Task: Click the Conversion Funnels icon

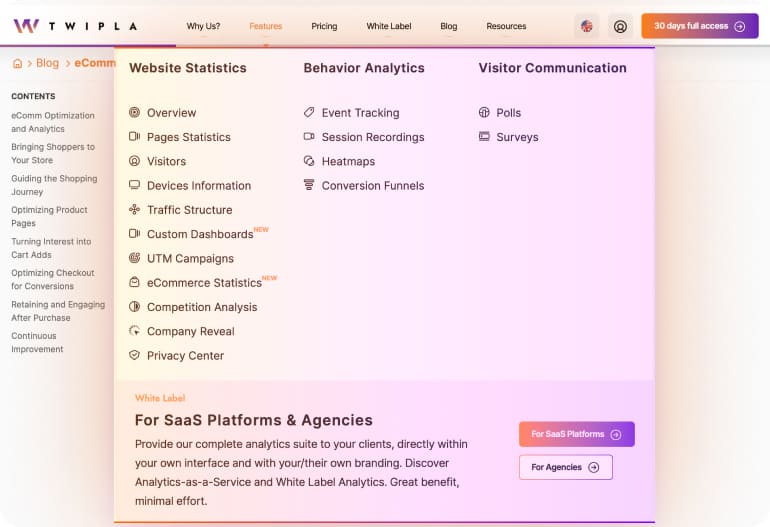Action: (310, 185)
